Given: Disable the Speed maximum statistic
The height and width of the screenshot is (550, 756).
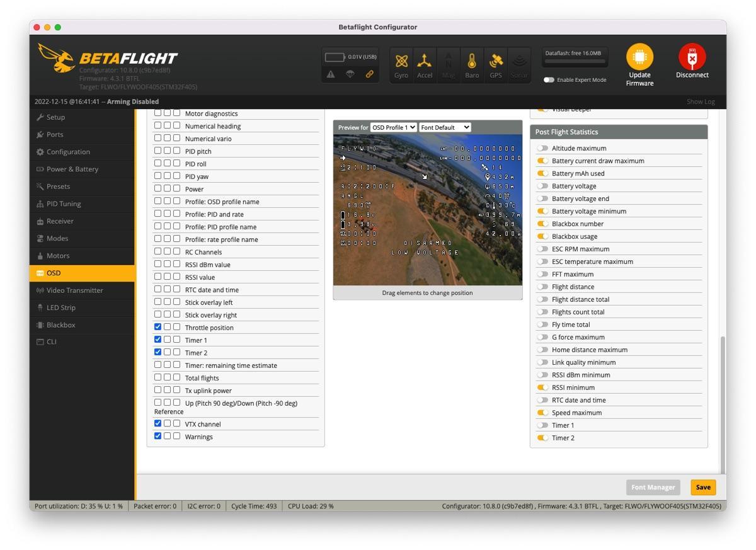Looking at the screenshot, I should click(542, 413).
